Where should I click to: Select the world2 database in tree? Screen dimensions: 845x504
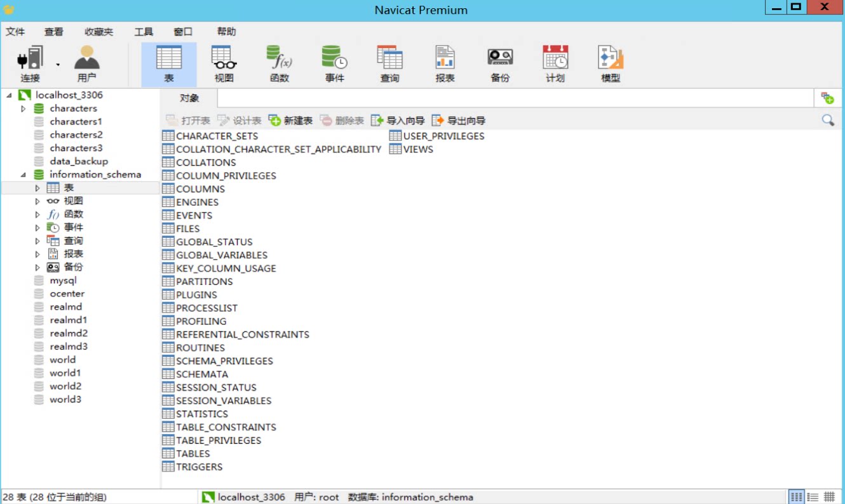(65, 387)
